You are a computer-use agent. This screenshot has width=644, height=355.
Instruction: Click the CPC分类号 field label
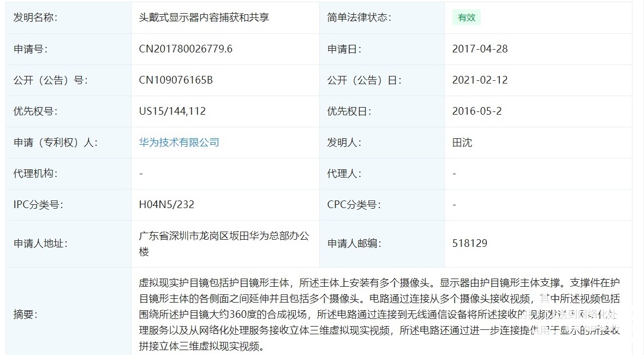354,205
